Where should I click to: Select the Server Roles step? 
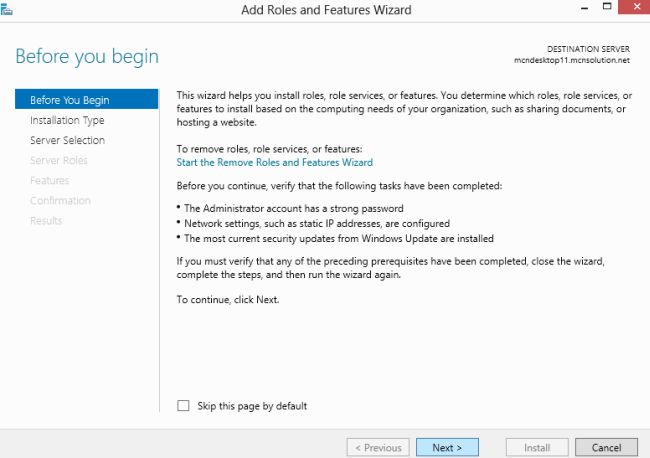59,160
